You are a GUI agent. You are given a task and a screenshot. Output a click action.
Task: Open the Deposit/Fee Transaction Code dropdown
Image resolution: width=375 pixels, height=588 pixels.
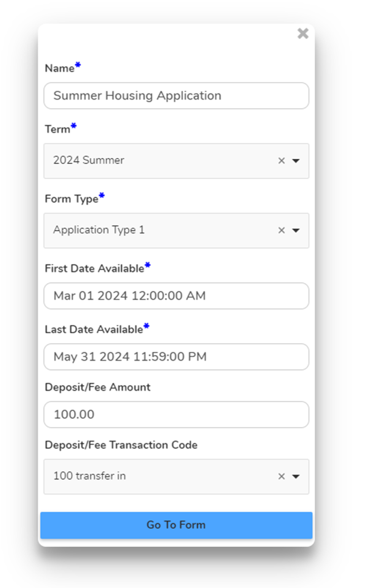[296, 476]
